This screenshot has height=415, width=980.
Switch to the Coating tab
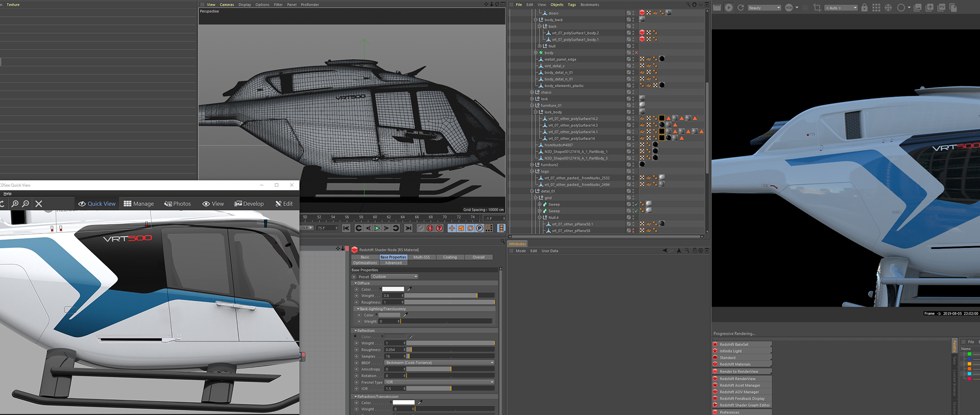[450, 257]
